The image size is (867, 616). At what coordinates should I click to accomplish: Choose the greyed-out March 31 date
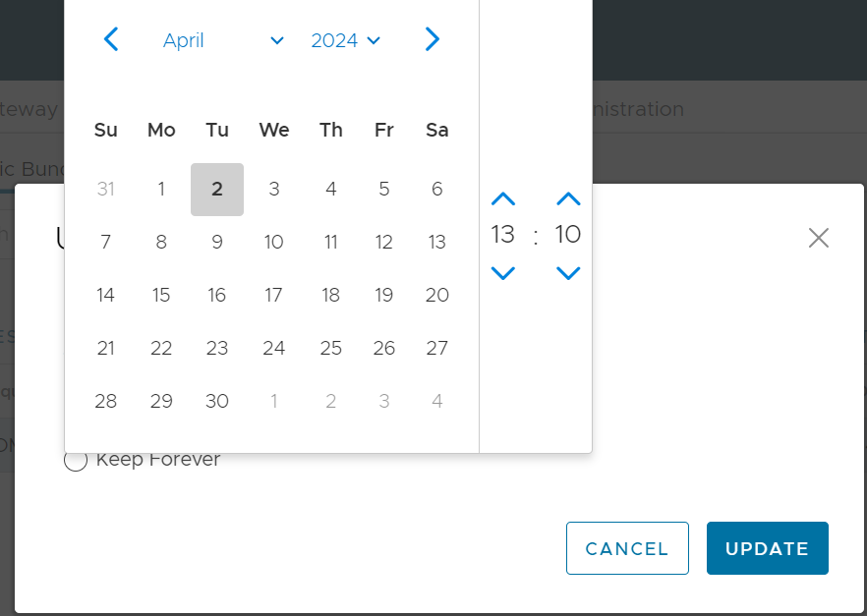106,190
